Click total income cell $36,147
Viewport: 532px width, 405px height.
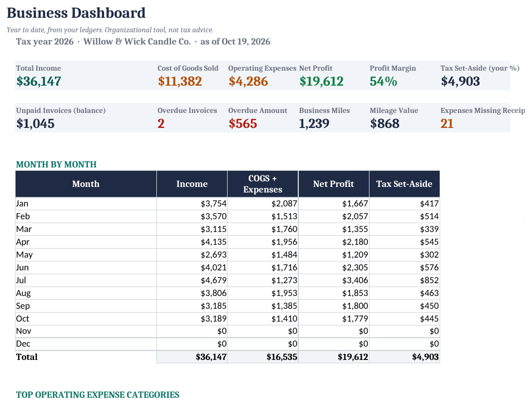point(192,357)
